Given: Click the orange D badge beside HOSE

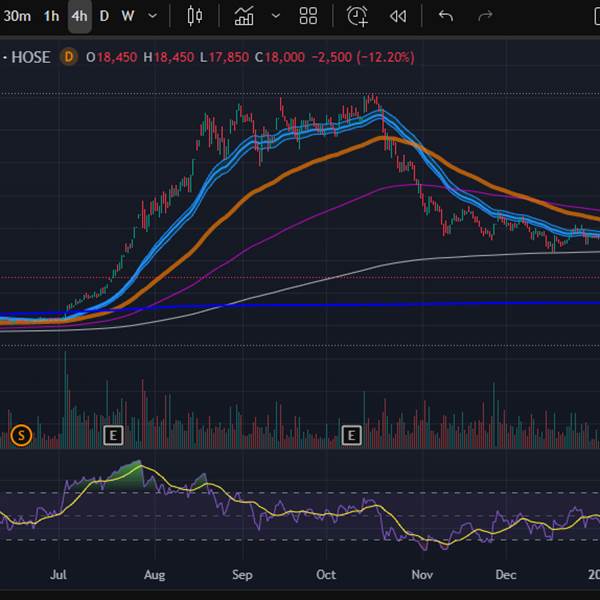Looking at the screenshot, I should 69,57.
